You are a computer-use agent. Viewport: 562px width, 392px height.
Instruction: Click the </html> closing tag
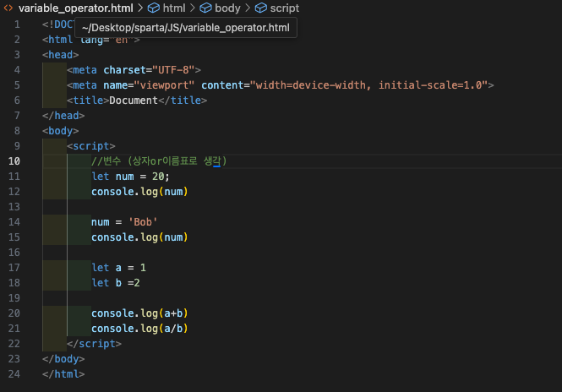click(x=63, y=374)
